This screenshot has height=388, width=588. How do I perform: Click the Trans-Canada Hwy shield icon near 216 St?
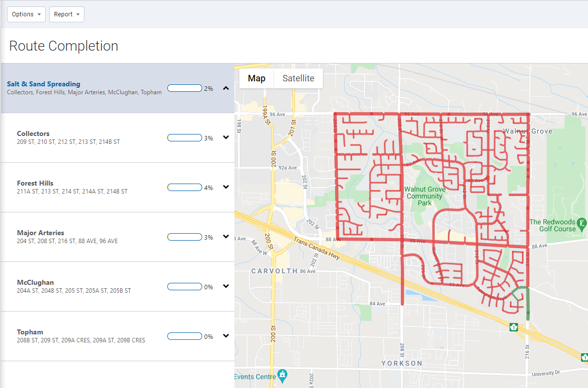[513, 327]
